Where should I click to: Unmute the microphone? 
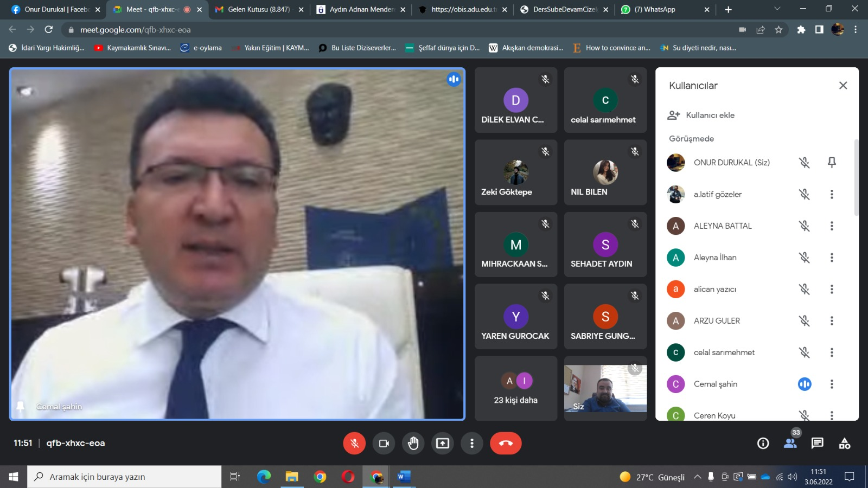[354, 444]
